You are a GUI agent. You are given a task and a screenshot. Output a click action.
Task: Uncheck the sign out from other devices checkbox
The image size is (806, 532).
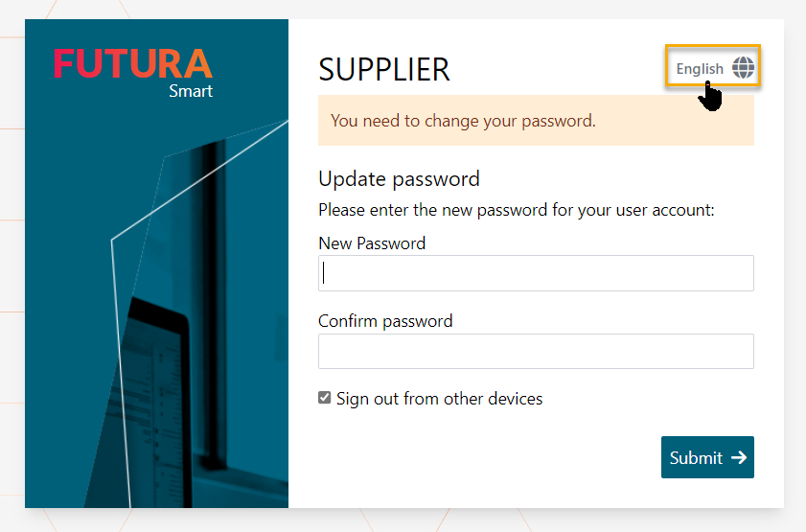tap(325, 398)
